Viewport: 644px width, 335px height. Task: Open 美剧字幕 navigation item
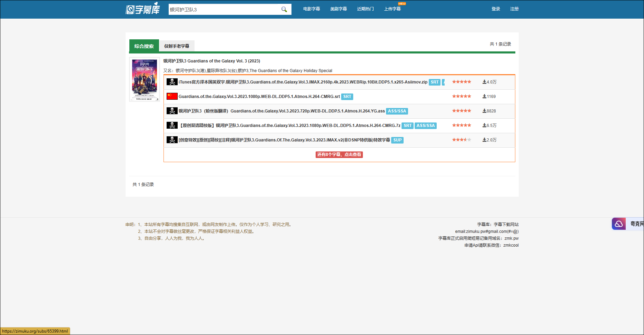[338, 9]
